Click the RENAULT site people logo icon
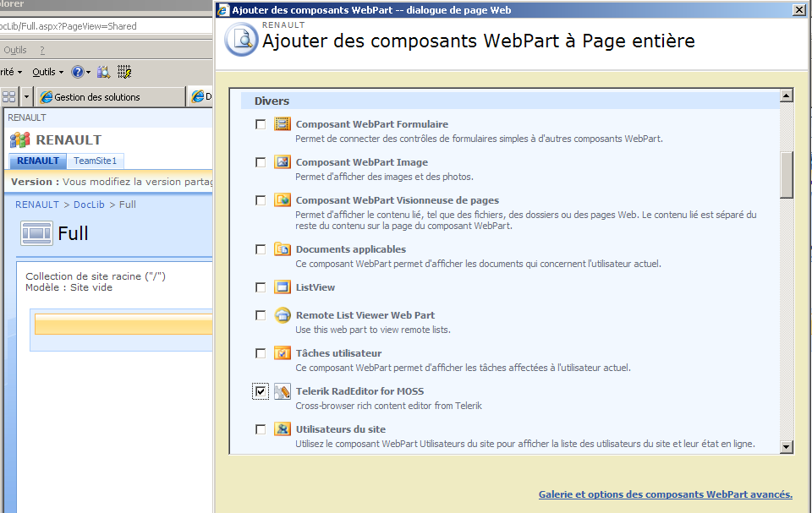Image resolution: width=812 pixels, height=513 pixels. click(20, 139)
